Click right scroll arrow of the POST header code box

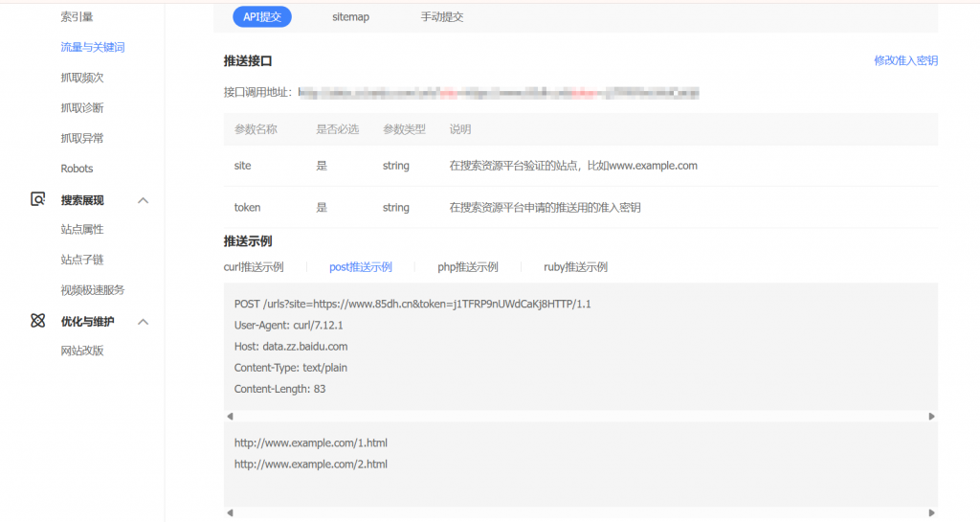coord(931,417)
